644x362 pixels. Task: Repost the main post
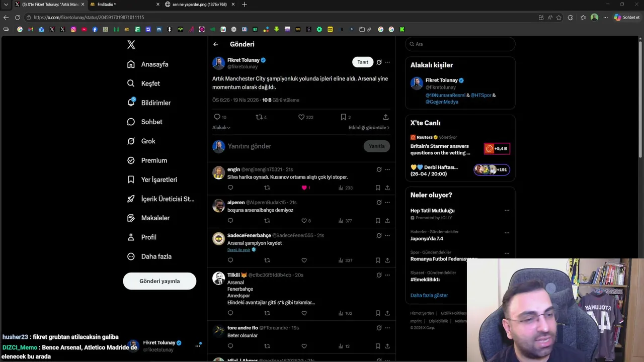pos(259,117)
